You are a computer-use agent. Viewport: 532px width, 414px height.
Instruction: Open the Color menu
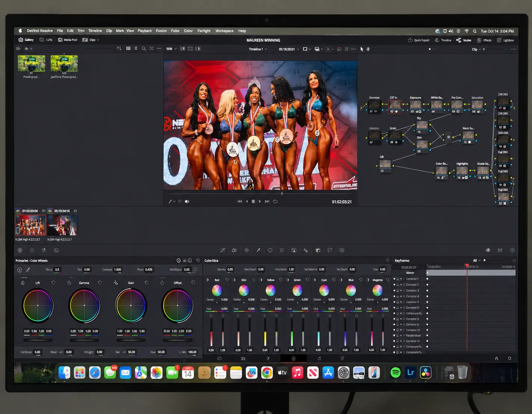point(188,31)
